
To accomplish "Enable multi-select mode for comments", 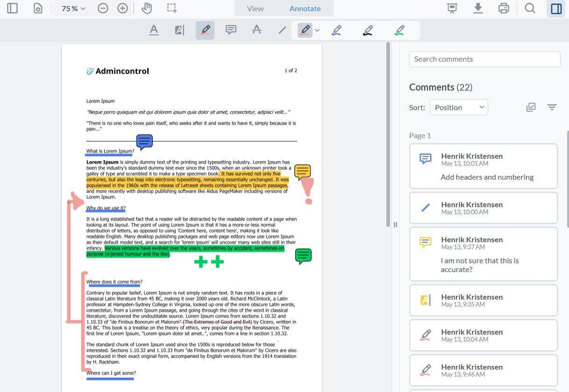I will 531,107.
